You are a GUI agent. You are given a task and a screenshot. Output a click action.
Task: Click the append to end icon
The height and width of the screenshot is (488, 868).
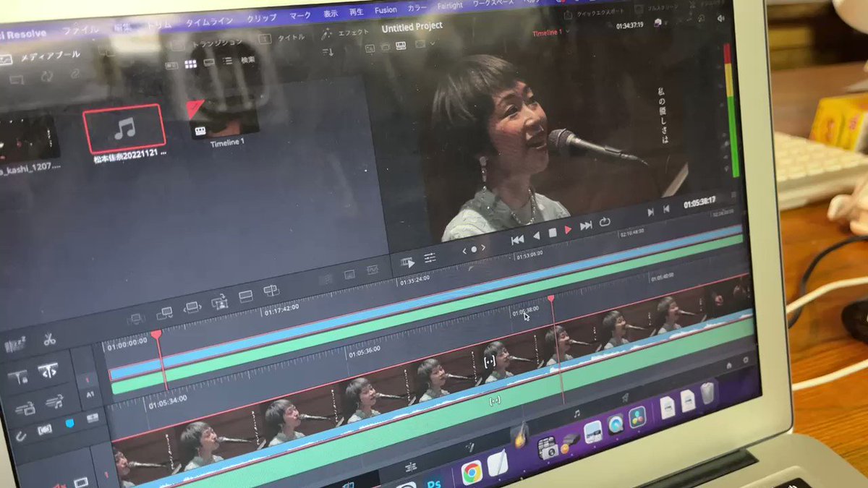(x=164, y=312)
